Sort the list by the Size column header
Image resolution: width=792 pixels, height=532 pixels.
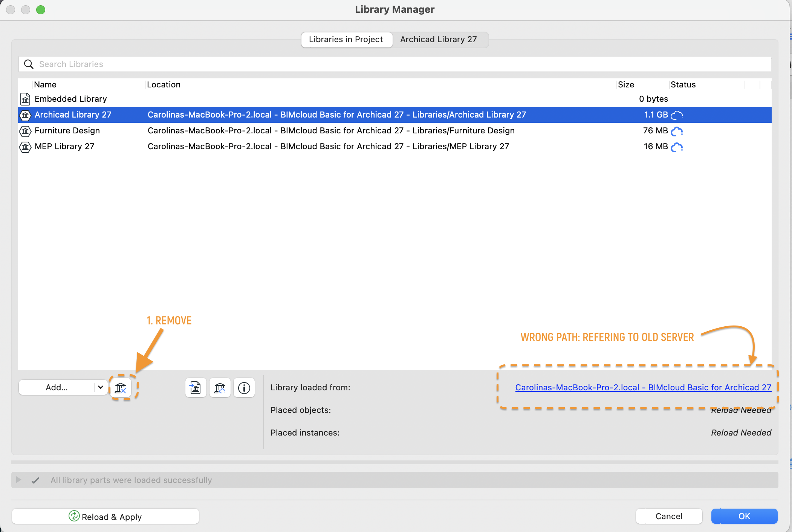[626, 85]
